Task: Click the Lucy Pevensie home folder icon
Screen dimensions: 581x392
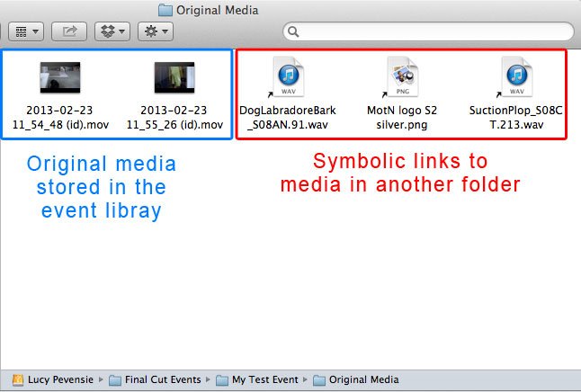Action: (18, 379)
